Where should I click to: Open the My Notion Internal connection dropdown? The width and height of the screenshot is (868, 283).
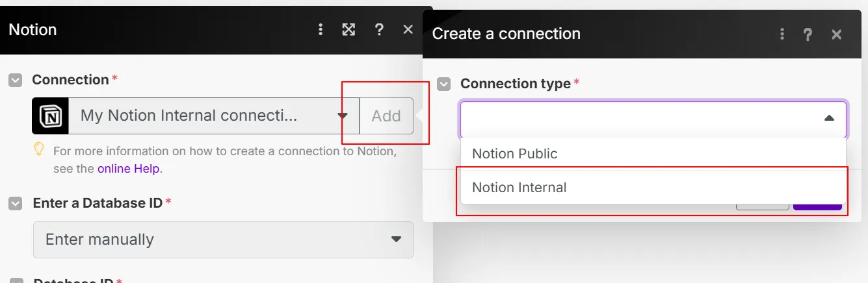[214, 116]
